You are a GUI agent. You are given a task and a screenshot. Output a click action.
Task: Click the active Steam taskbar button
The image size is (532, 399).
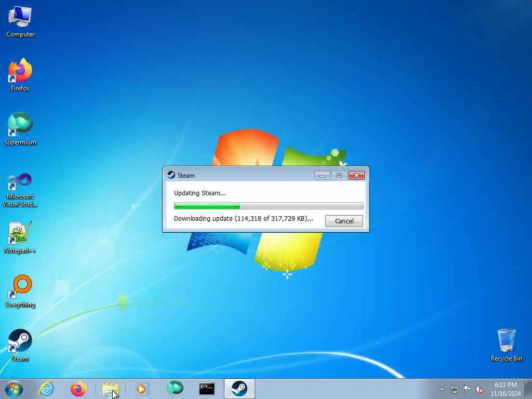click(x=239, y=389)
